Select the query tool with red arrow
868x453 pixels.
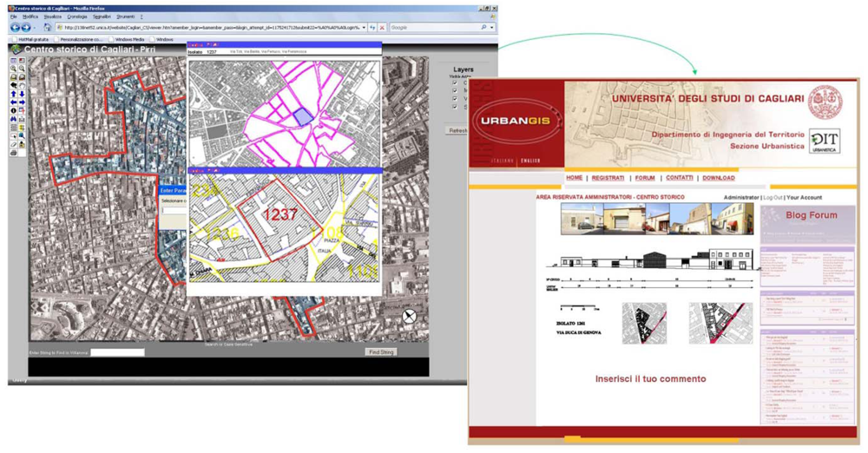(x=23, y=110)
